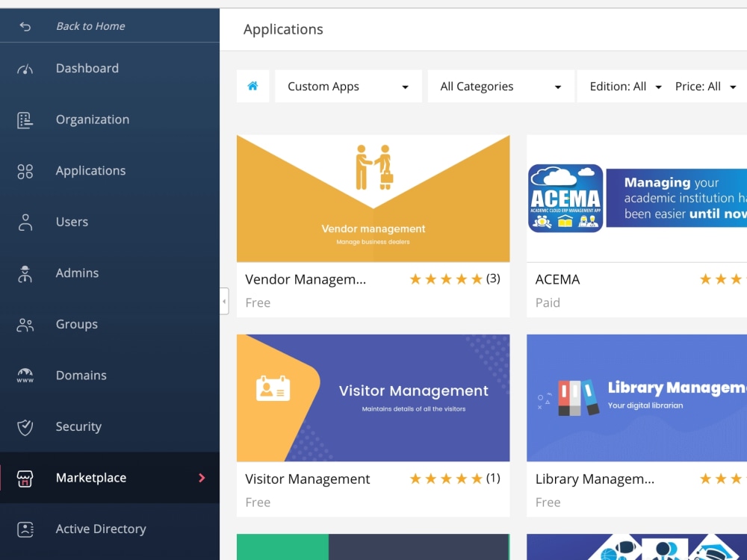Click the Vendor Managem... app title
Image resolution: width=747 pixels, height=560 pixels.
[x=306, y=279]
